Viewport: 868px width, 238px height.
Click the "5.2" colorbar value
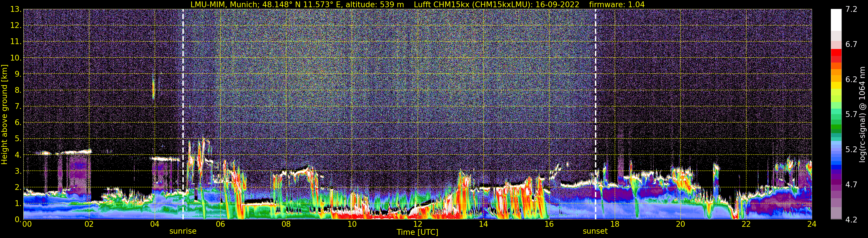(851, 149)
